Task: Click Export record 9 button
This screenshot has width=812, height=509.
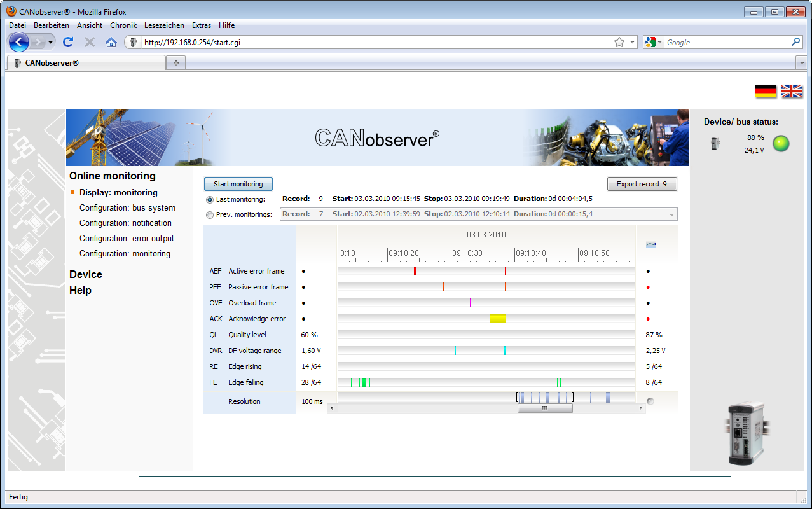Action: tap(642, 184)
